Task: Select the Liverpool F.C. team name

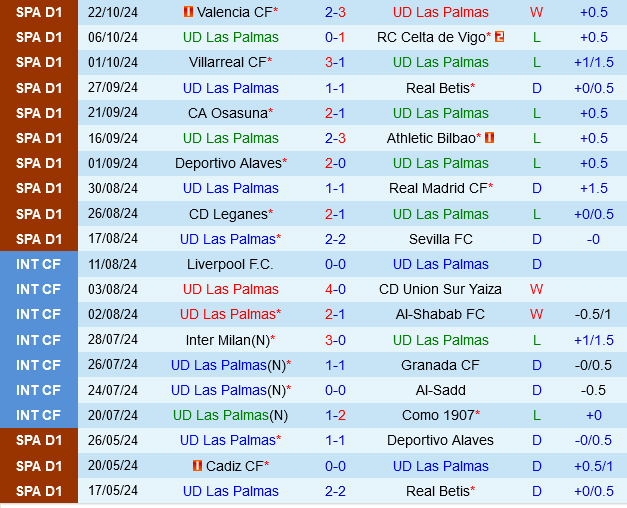Action: click(230, 264)
